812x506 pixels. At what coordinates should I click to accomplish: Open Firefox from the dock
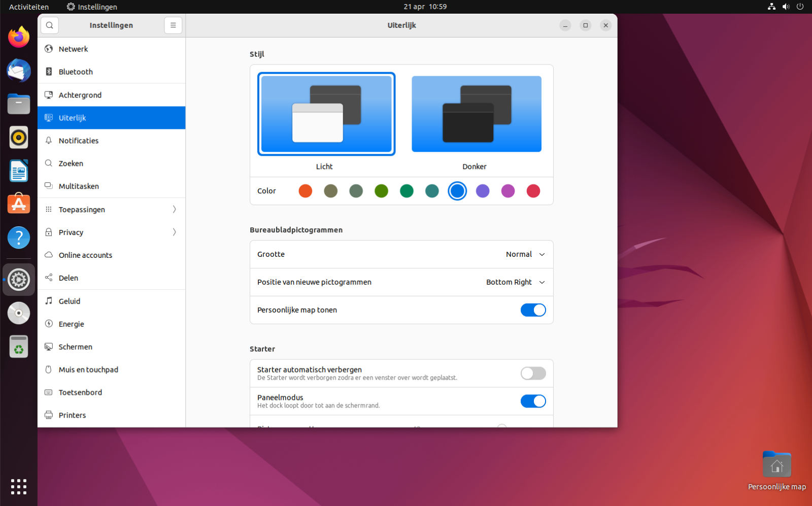click(x=19, y=37)
